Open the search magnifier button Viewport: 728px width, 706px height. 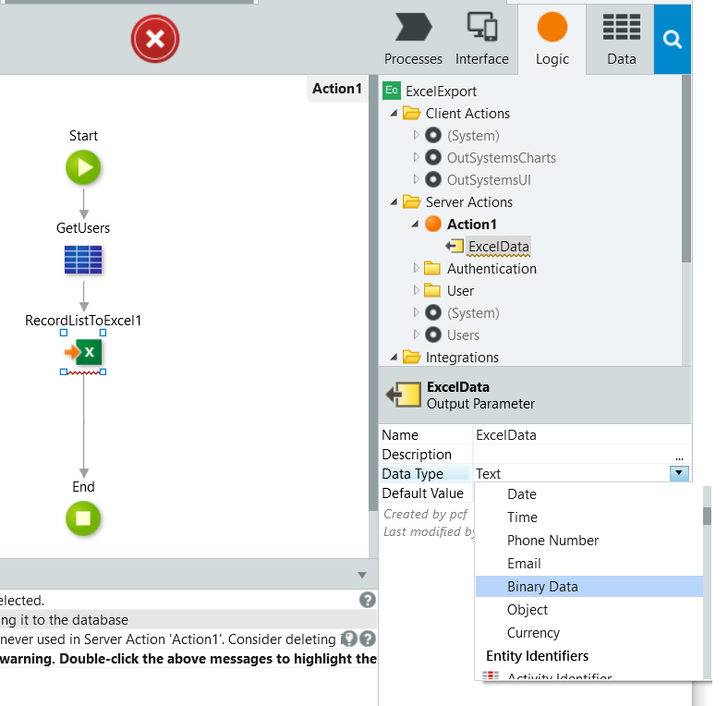click(673, 40)
